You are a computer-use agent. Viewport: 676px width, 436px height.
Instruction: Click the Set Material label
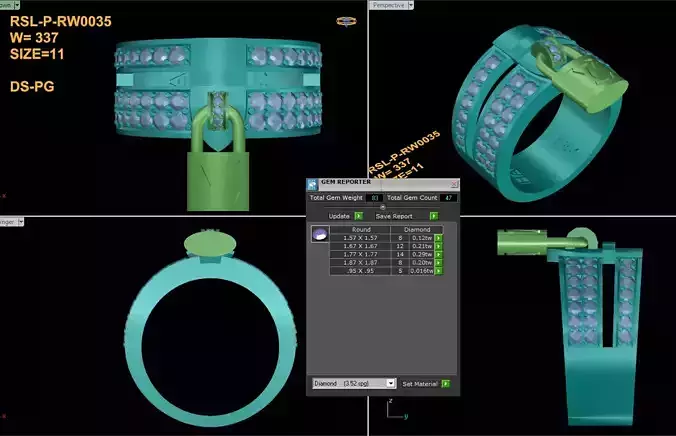[x=420, y=383]
